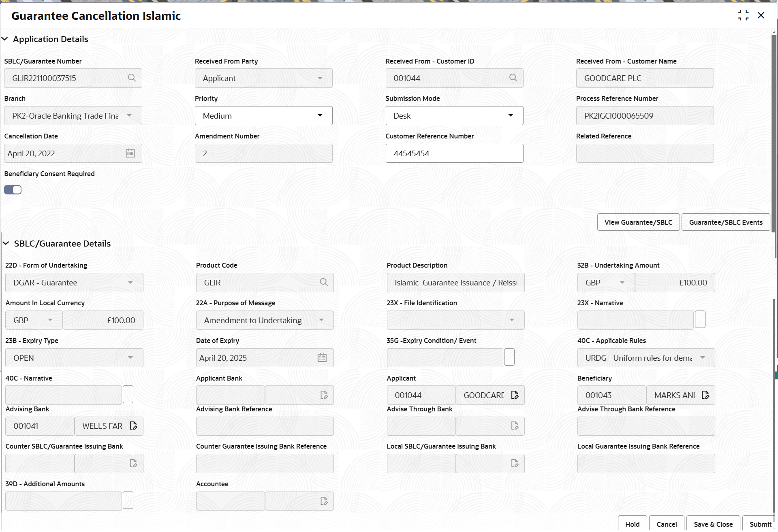
Task: Collapse the Application Details section
Action: 5,38
